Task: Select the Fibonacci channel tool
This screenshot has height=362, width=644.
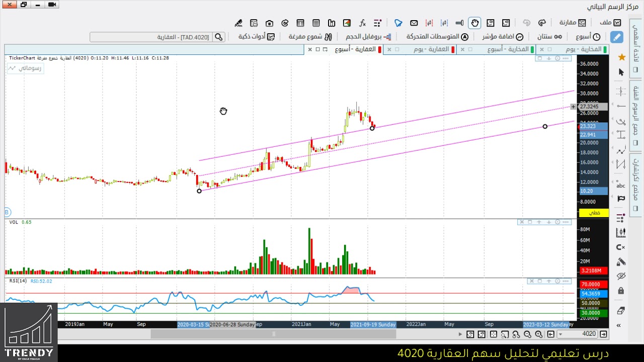Action: coord(621,164)
